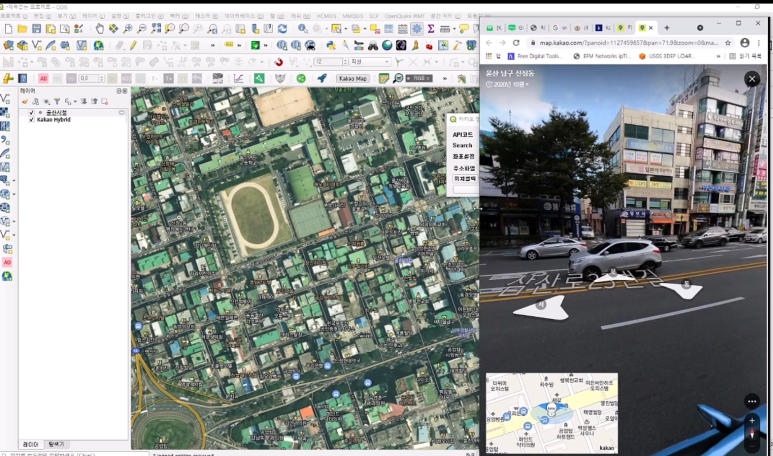Zoom in roadview with plus button
The image size is (773, 456).
752,421
